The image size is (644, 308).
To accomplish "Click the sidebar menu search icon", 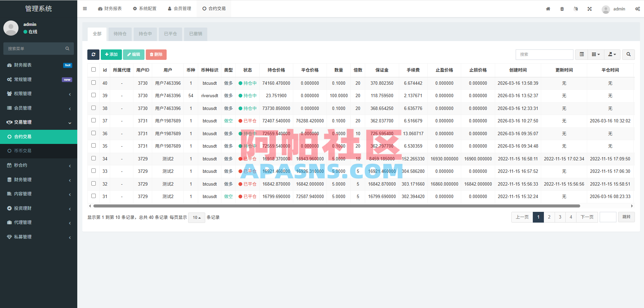I will coord(67,48).
